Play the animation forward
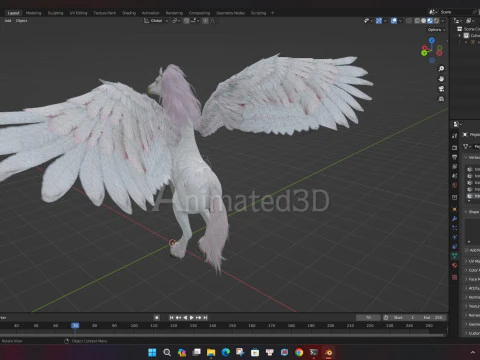The width and height of the screenshot is (480, 360). click(192, 318)
